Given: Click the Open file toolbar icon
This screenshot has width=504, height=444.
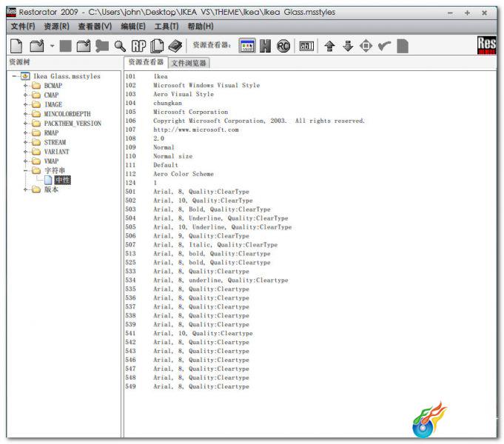Looking at the screenshot, I should pos(37,46).
